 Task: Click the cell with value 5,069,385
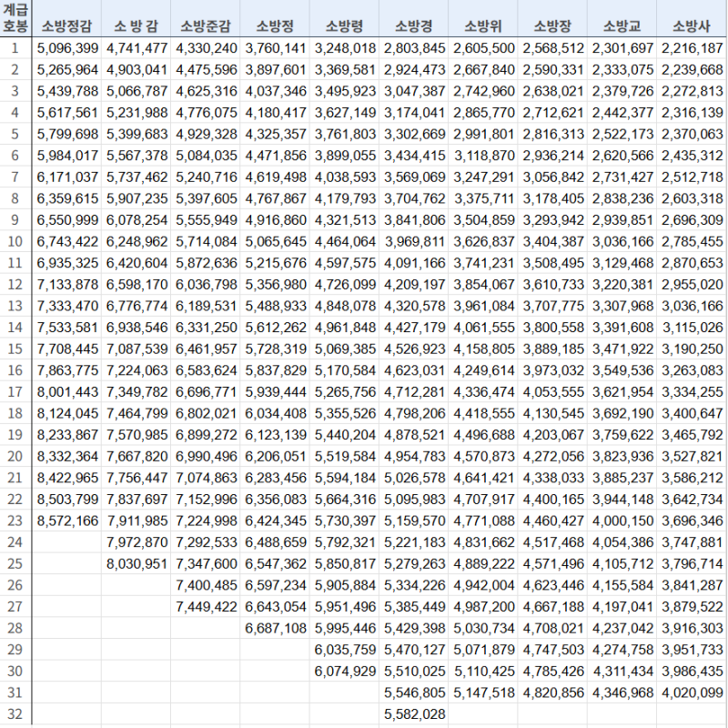tap(344, 349)
